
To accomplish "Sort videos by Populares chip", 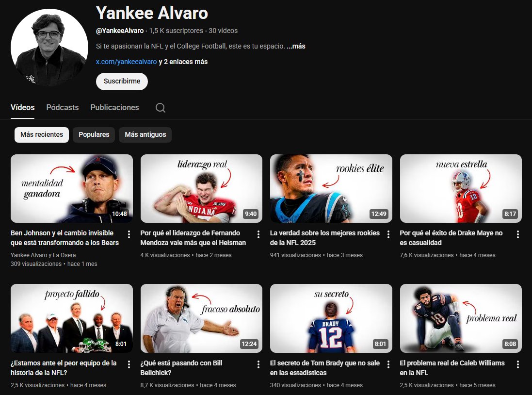I will [94, 135].
